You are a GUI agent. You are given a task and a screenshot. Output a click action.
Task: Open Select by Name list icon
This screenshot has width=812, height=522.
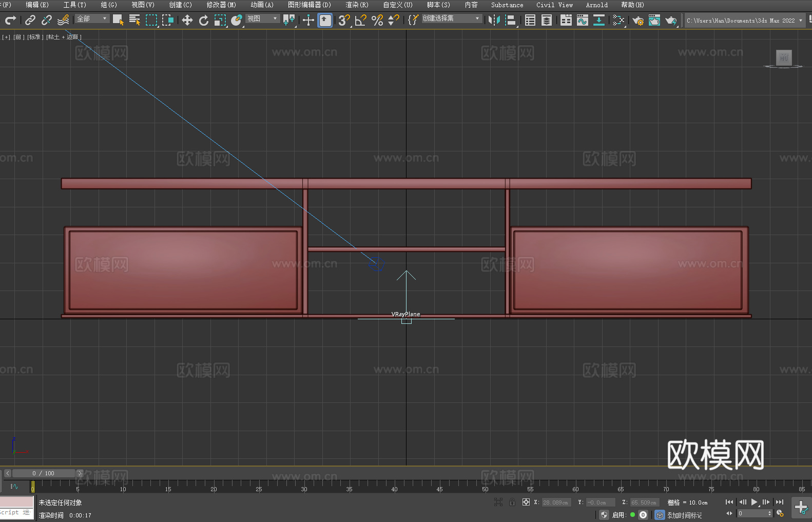tap(134, 20)
